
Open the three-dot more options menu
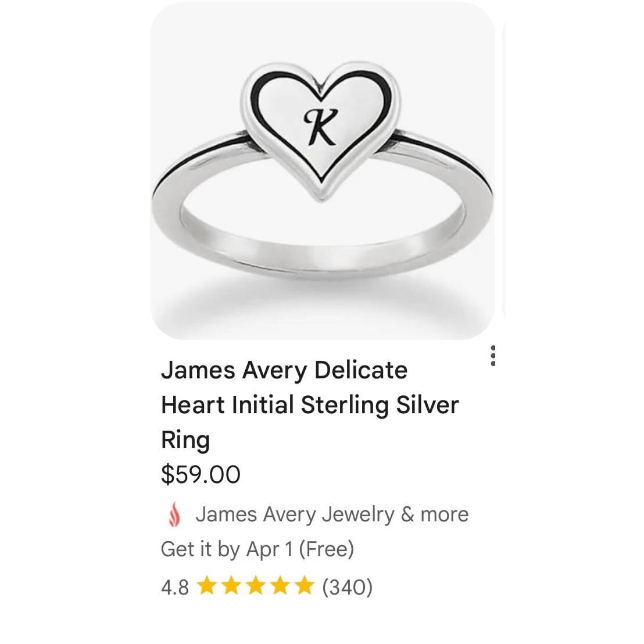pos(493,356)
